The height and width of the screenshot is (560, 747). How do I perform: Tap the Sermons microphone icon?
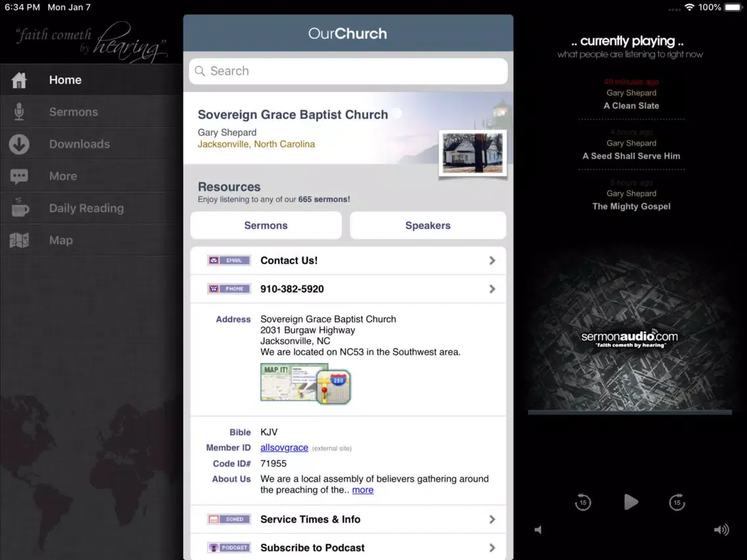pyautogui.click(x=19, y=112)
